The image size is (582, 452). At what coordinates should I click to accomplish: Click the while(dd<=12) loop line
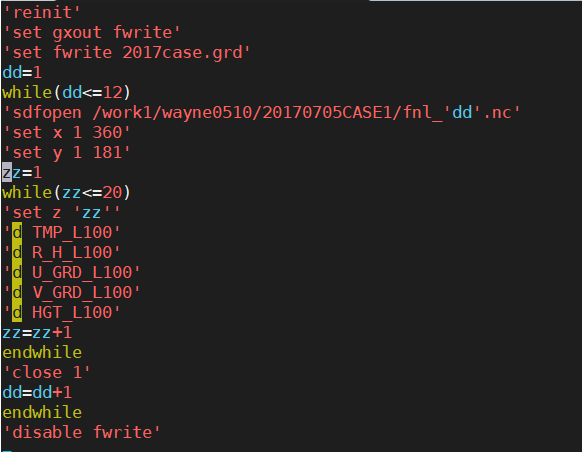66,92
